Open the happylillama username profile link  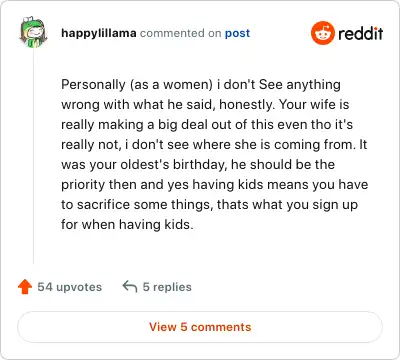click(99, 33)
